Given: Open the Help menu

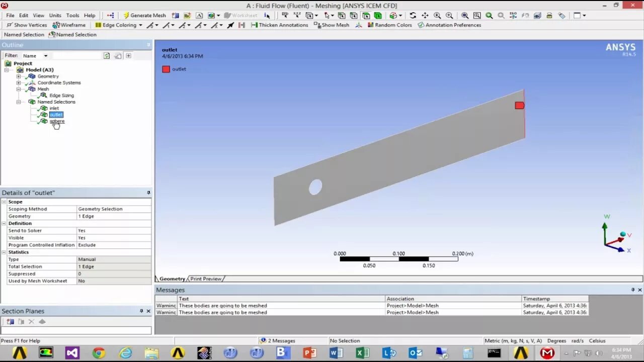Looking at the screenshot, I should pos(90,15).
